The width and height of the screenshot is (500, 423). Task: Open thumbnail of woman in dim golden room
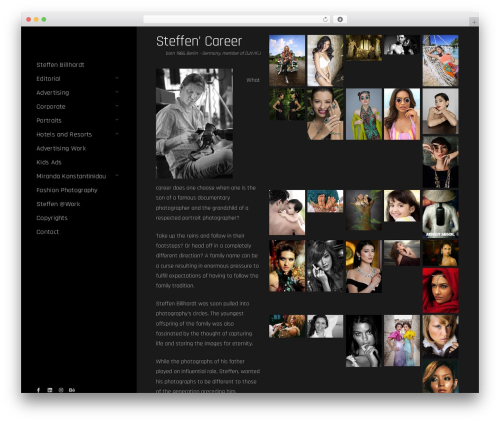tap(440, 253)
